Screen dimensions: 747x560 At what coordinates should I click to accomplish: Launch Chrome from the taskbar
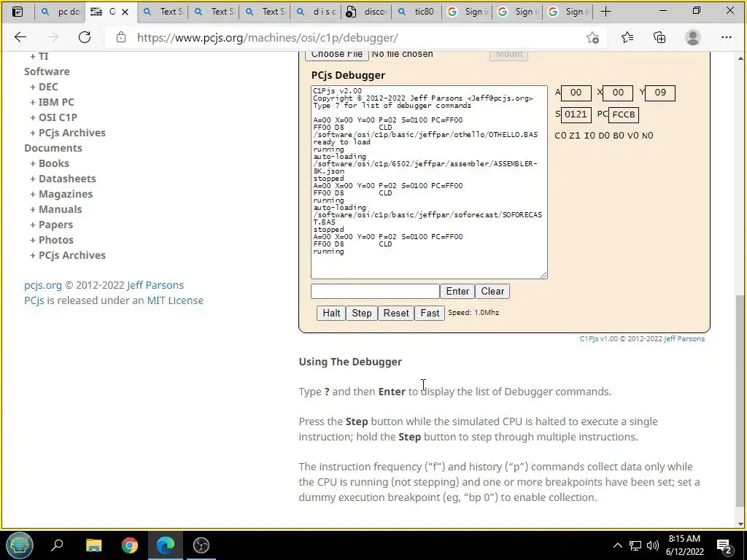(x=129, y=545)
